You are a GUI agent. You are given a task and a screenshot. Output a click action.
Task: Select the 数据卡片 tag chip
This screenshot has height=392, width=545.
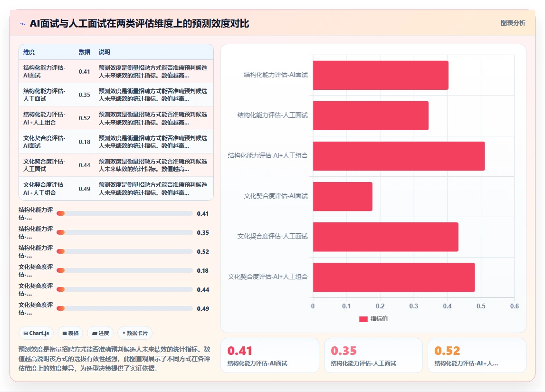click(135, 333)
